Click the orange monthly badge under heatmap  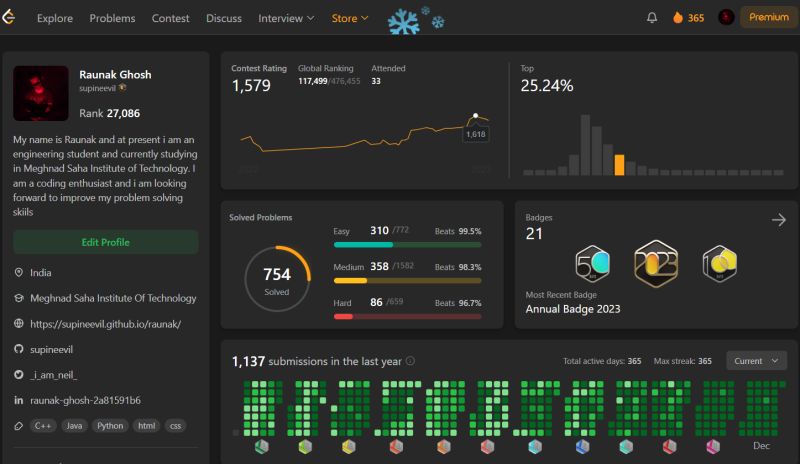[443, 447]
